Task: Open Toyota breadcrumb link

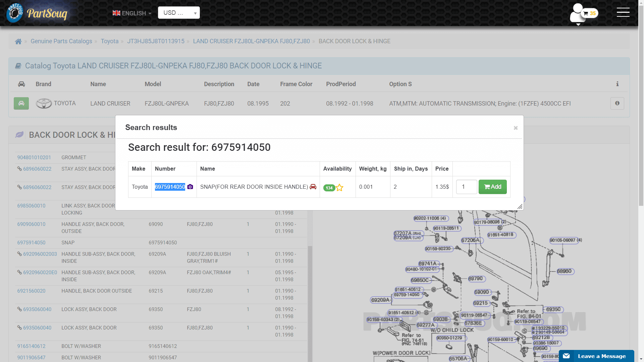Action: pos(110,41)
